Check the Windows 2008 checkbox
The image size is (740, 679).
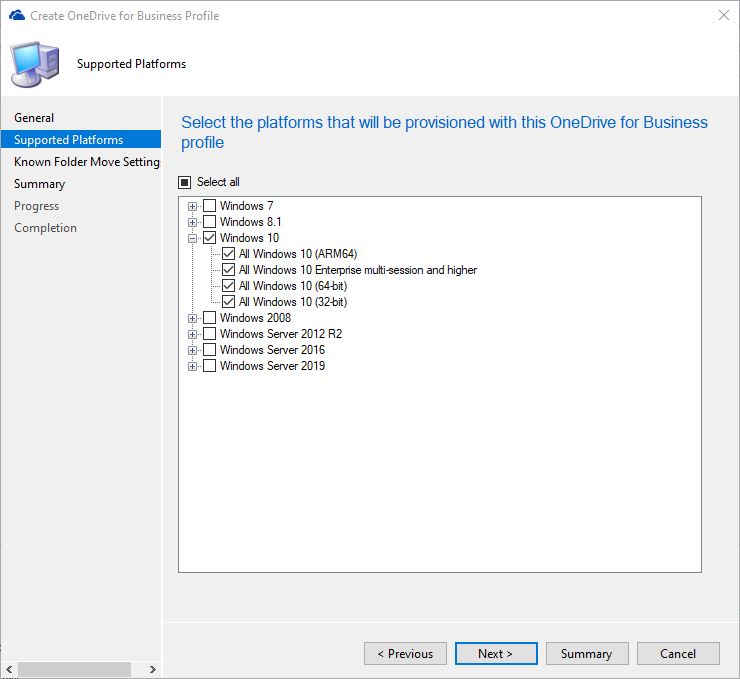[210, 318]
